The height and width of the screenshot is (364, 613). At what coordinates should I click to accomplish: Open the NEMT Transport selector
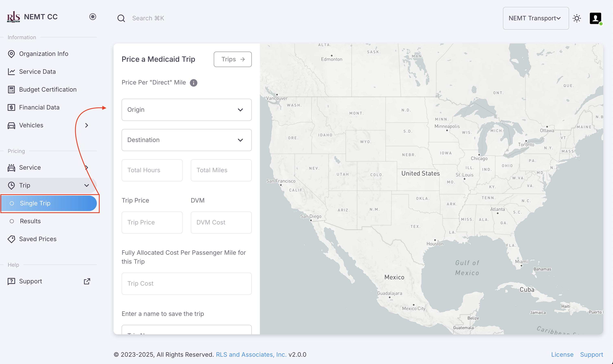point(535,18)
